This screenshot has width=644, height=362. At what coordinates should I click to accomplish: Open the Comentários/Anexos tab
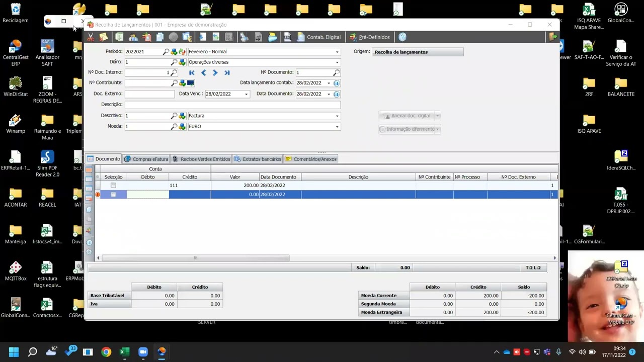(x=310, y=159)
